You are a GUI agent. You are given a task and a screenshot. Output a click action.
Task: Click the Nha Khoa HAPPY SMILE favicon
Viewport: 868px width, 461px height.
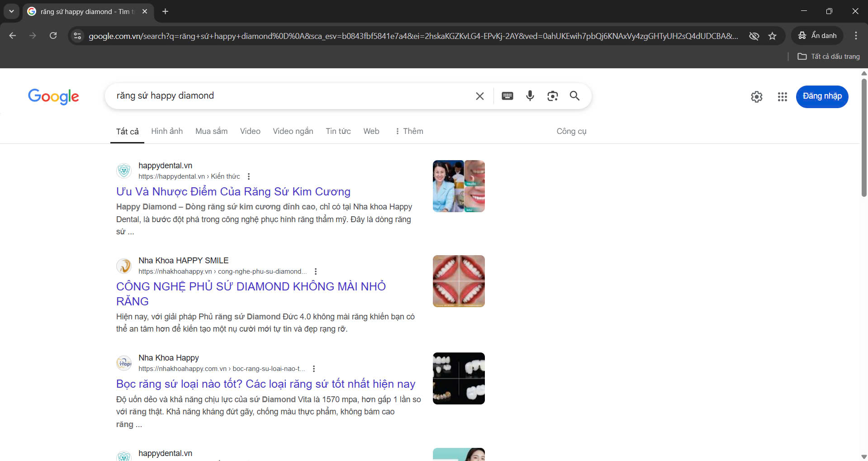click(x=124, y=266)
